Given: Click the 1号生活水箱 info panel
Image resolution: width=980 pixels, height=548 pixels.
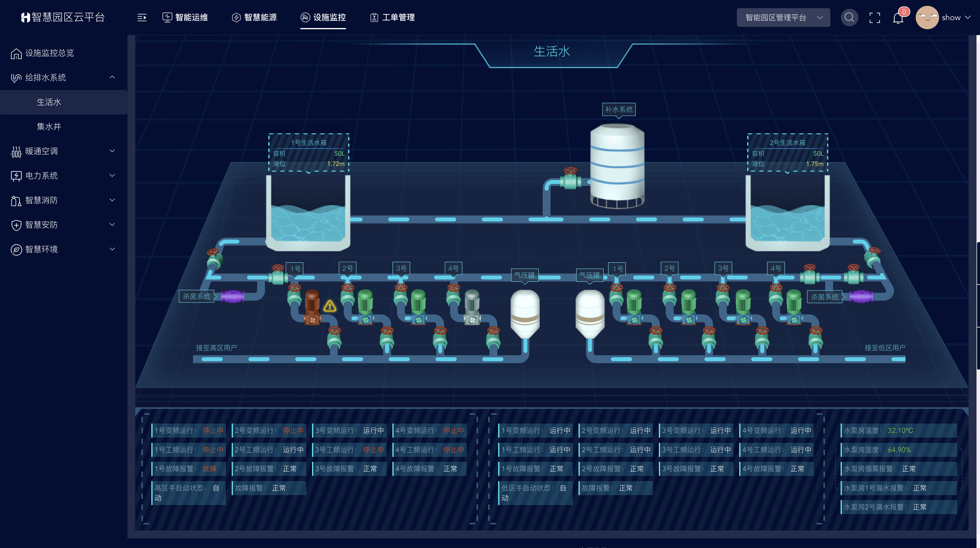Looking at the screenshot, I should click(x=309, y=152).
